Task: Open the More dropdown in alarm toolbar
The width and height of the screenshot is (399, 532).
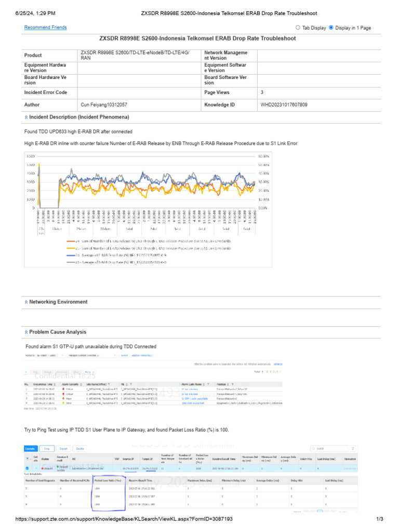Action: coord(89,372)
